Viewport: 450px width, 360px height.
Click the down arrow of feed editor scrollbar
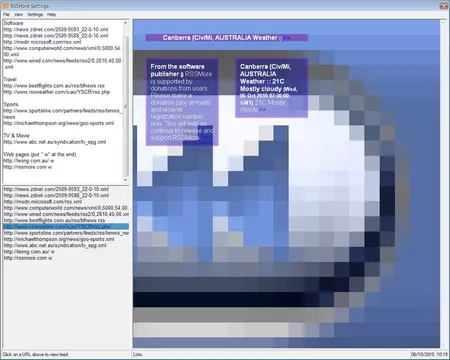(126, 180)
